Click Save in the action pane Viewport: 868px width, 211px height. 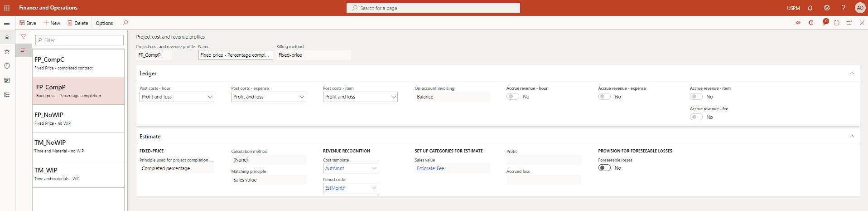click(28, 23)
